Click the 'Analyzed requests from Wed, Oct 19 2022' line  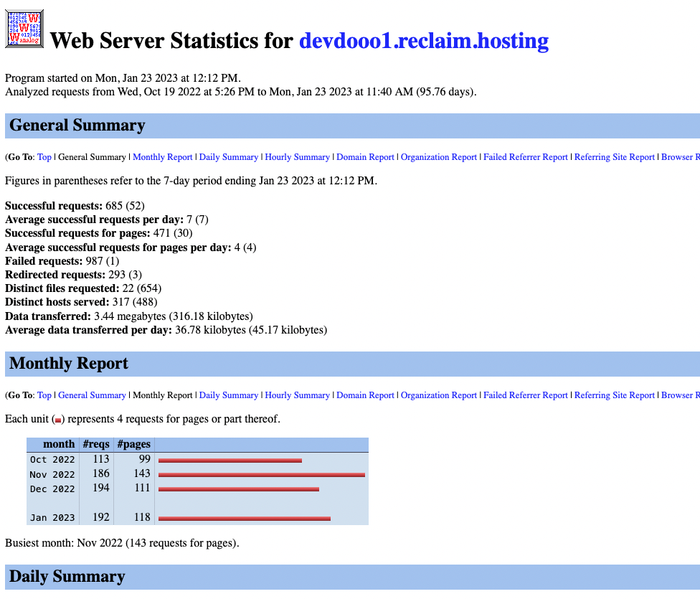(x=241, y=92)
